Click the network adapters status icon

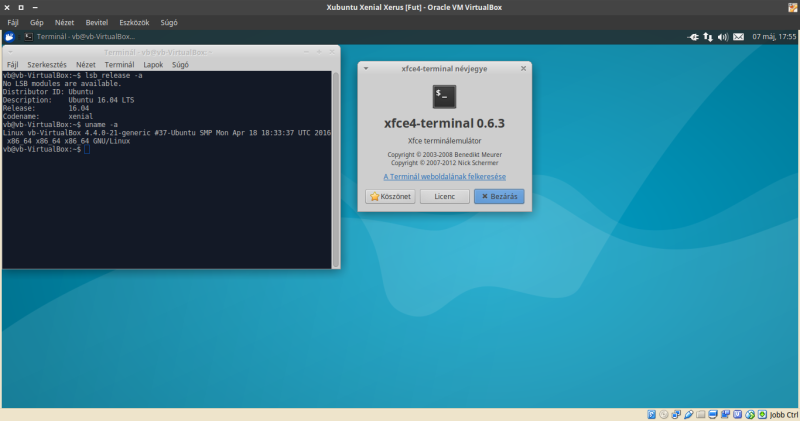(x=676, y=415)
